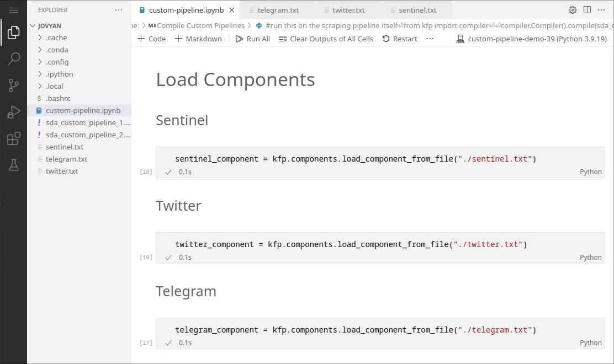Click the sentinel cell success checkmark

click(168, 172)
